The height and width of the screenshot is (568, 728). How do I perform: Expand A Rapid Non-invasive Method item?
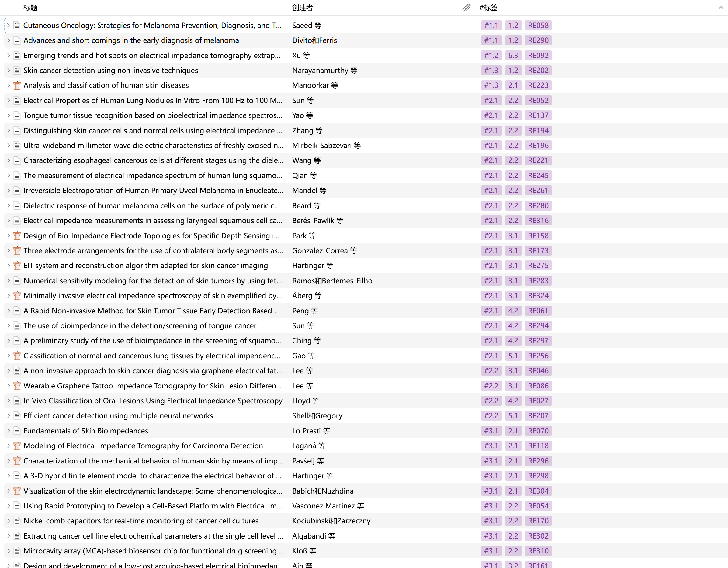pos(8,311)
